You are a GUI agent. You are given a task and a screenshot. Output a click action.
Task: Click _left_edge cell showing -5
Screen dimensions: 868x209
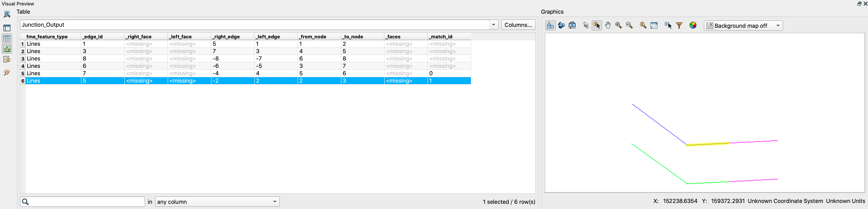coord(276,66)
